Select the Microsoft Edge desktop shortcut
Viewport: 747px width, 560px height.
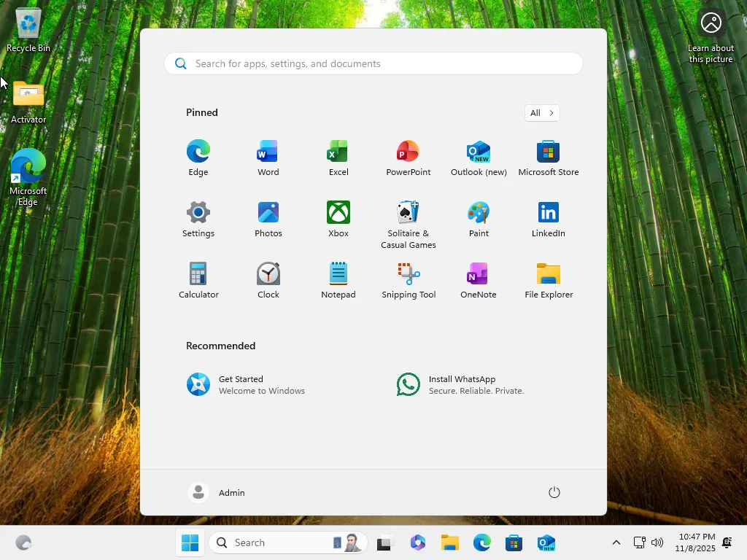coord(28,177)
